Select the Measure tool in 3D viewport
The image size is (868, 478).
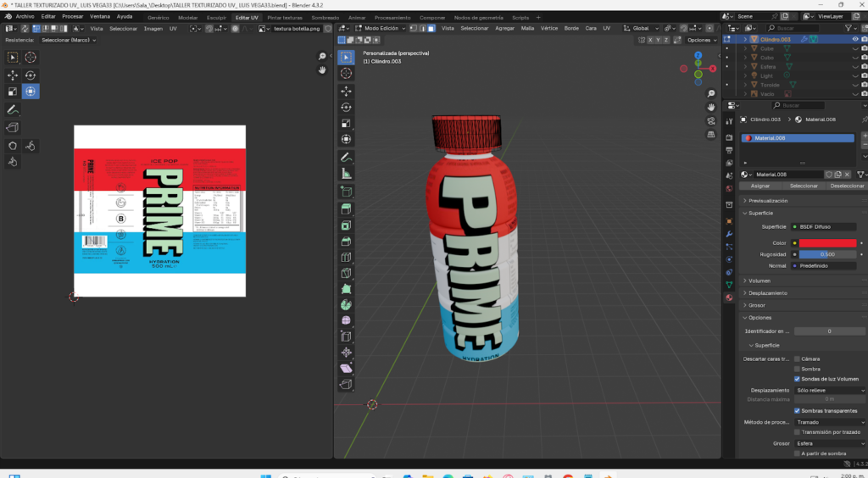pos(346,174)
